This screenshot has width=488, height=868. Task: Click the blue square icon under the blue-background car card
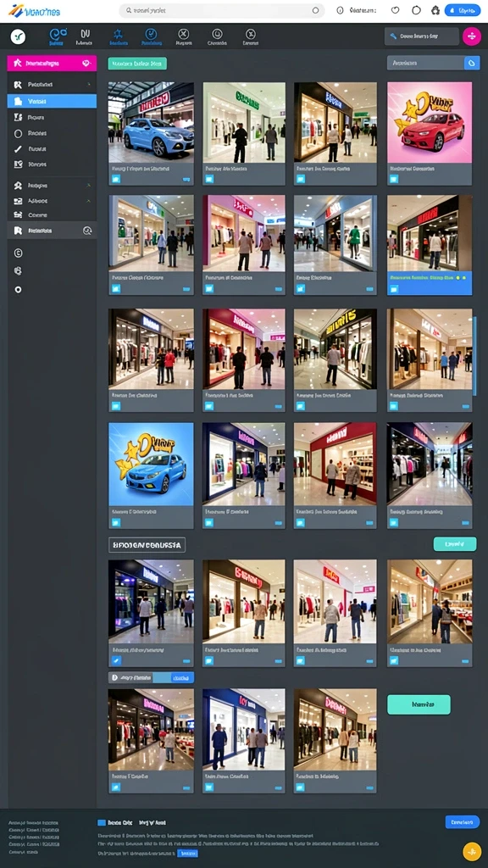pos(115,522)
